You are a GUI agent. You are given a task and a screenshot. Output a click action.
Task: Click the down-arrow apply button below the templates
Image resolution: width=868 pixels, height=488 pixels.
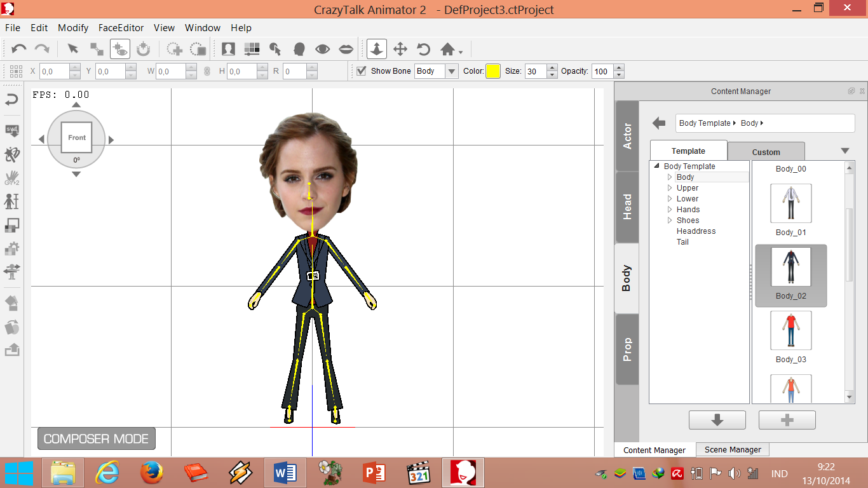click(x=717, y=419)
